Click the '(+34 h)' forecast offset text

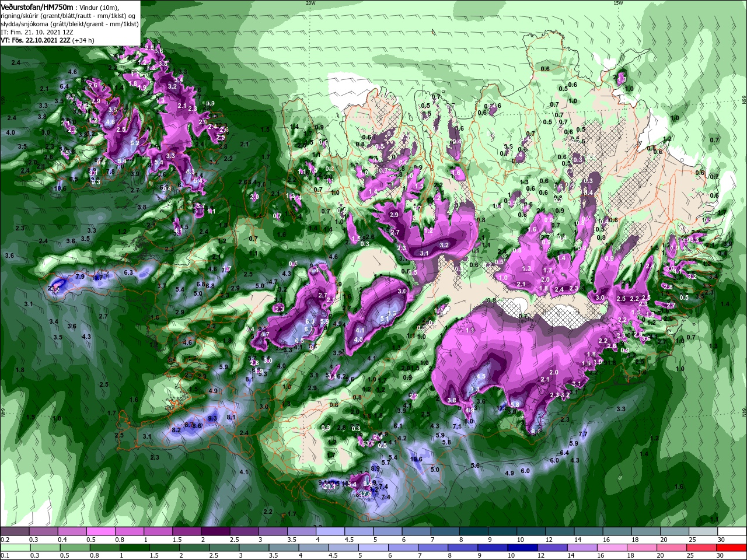pyautogui.click(x=83, y=40)
